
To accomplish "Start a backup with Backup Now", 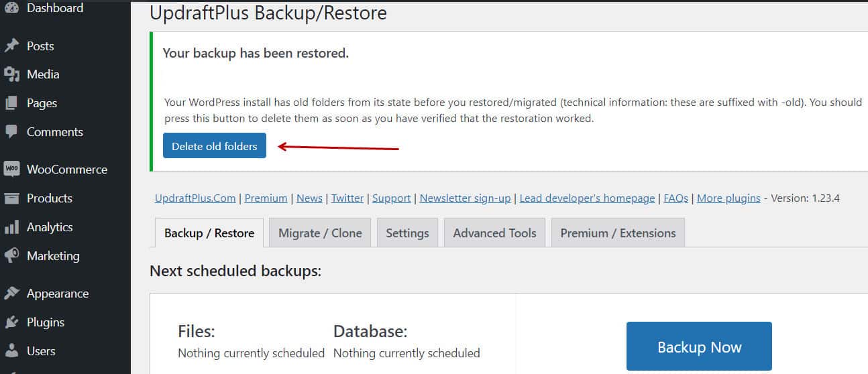I will tap(699, 347).
